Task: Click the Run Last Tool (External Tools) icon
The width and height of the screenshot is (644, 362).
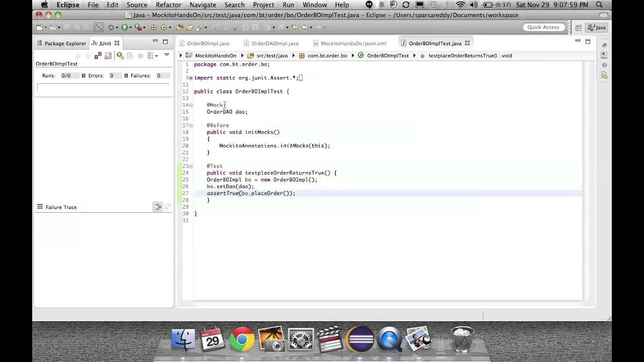Action: 138,27
